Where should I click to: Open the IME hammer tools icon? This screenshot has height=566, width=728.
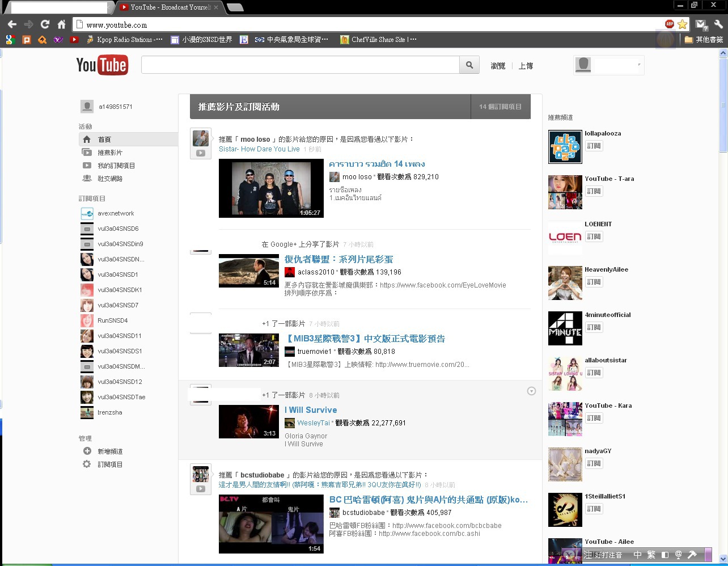(x=692, y=554)
